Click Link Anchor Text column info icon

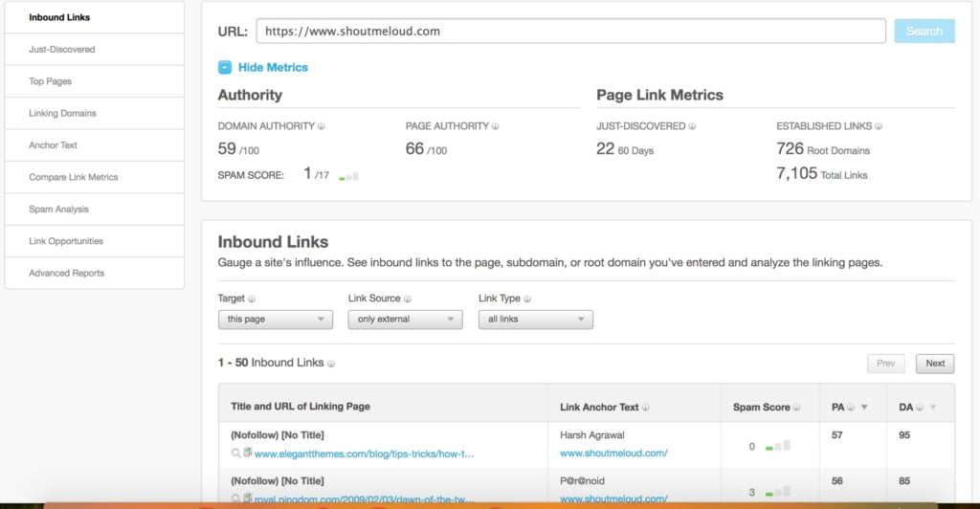[645, 408]
